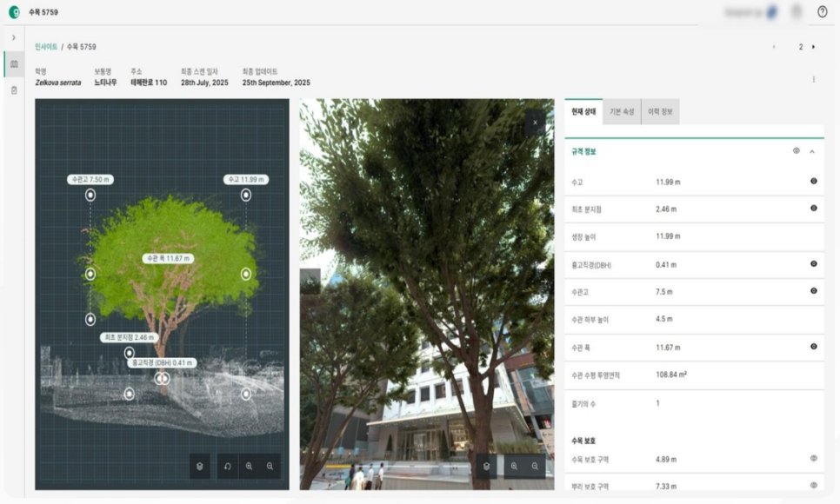Toggle eye icon for 수목 보호 구역
The height and width of the screenshot is (504, 840).
814,459
